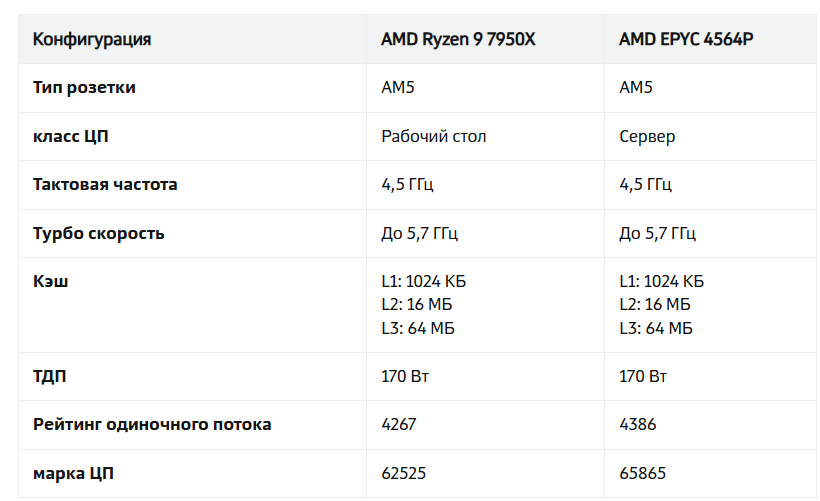
Task: Click the Ryzen AM5 socket value
Action: click(398, 88)
